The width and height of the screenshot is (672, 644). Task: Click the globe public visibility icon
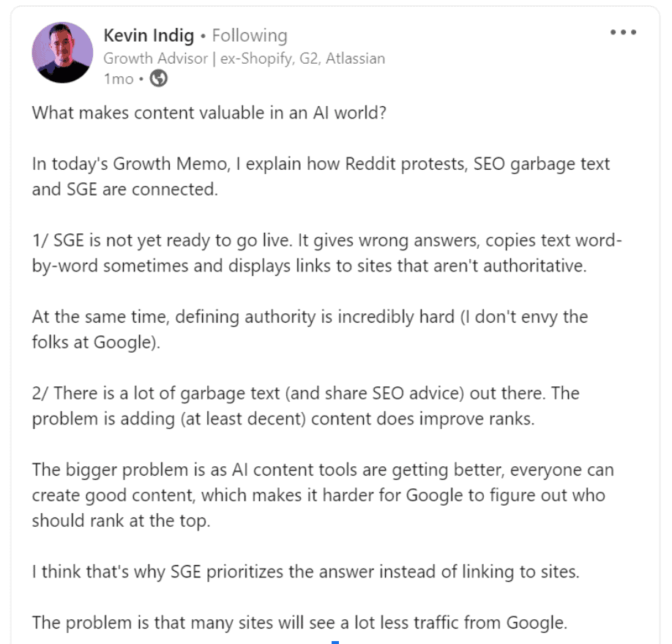158,78
